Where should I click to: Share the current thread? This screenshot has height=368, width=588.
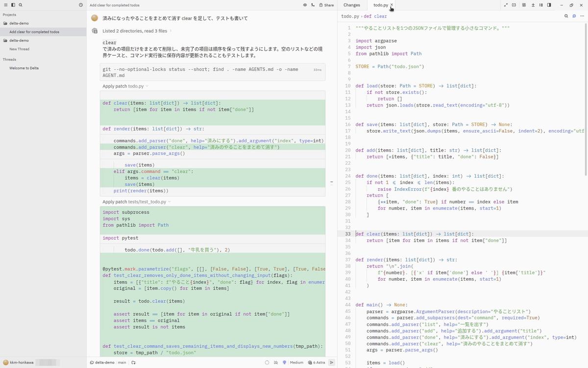[326, 5]
